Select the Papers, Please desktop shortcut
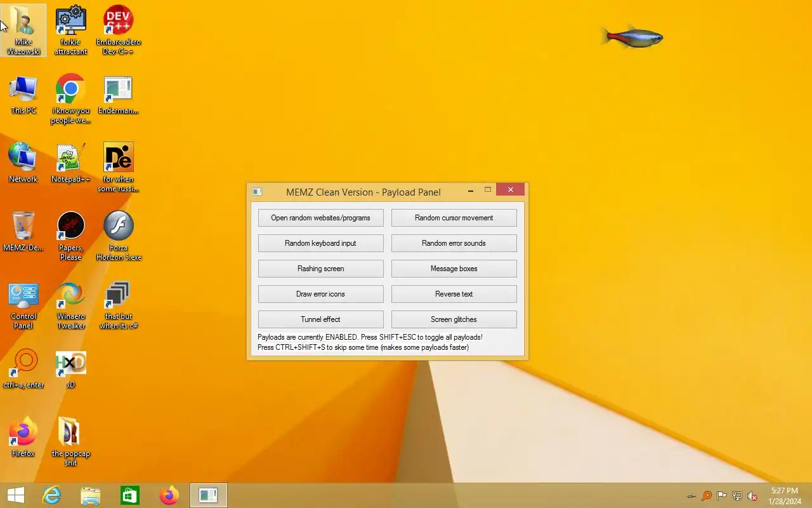The image size is (812, 508). pyautogui.click(x=70, y=236)
